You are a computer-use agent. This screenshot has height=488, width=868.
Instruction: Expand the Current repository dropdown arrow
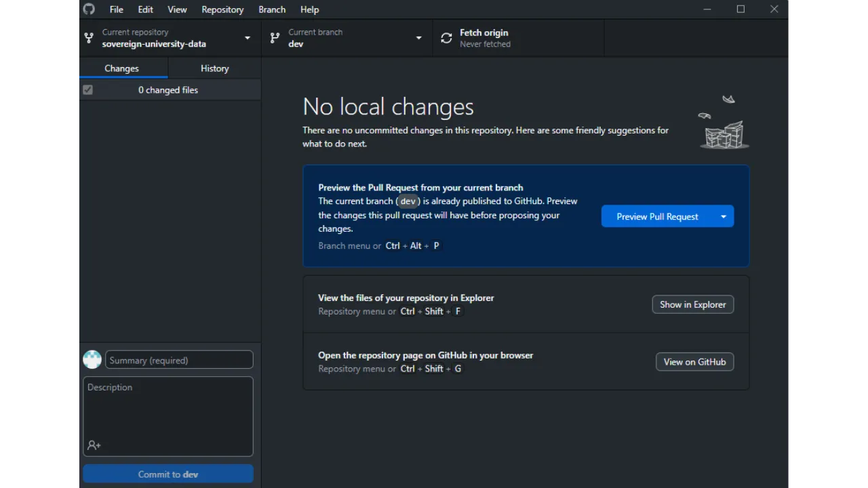tap(248, 38)
